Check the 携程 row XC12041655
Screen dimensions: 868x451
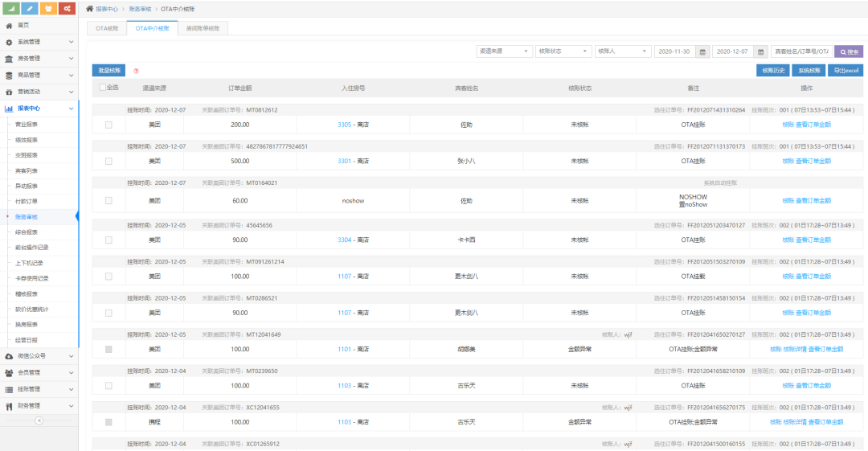pos(108,422)
